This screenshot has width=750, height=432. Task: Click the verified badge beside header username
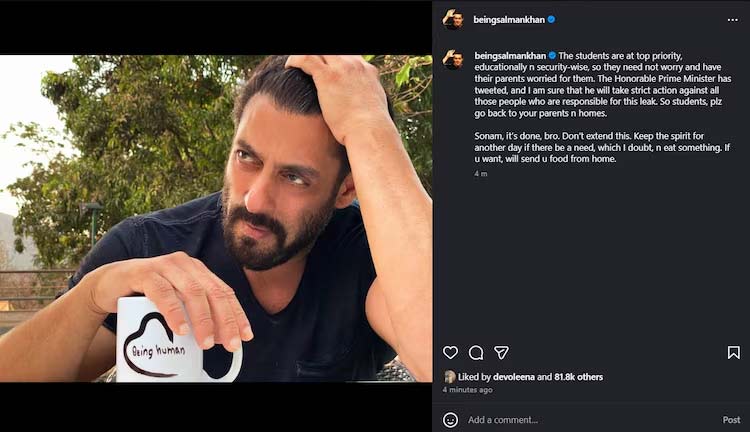coord(551,20)
